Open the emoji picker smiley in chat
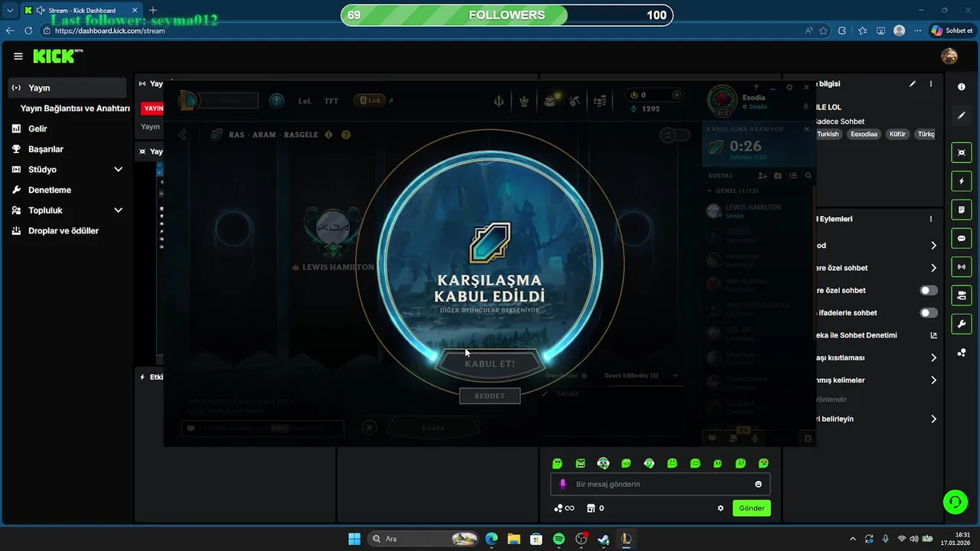This screenshot has width=980, height=551. pyautogui.click(x=759, y=484)
